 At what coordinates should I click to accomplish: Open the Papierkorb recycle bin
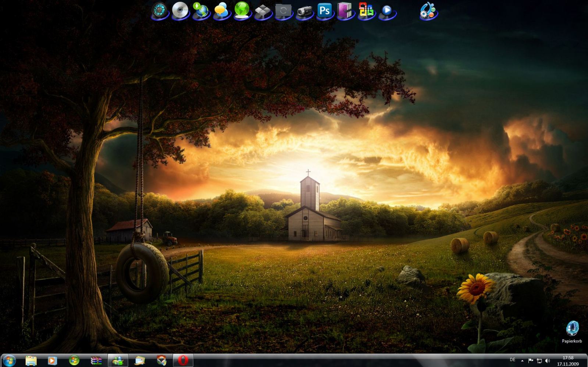(x=572, y=331)
